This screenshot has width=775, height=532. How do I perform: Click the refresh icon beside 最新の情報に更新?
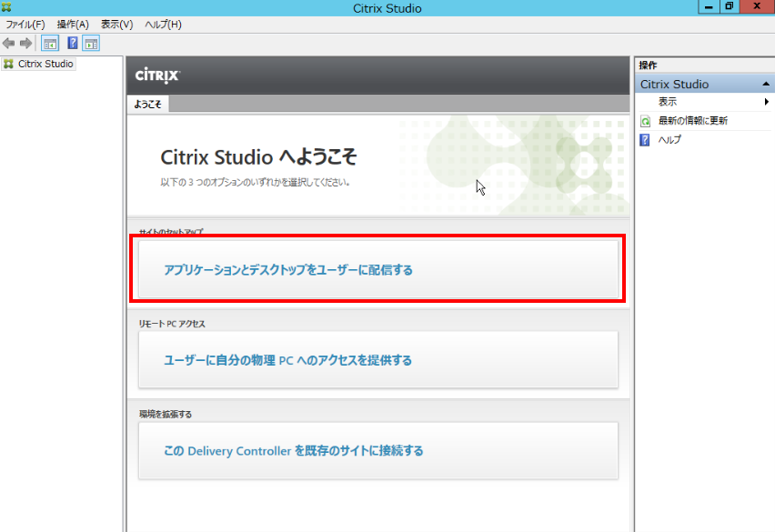click(x=645, y=121)
